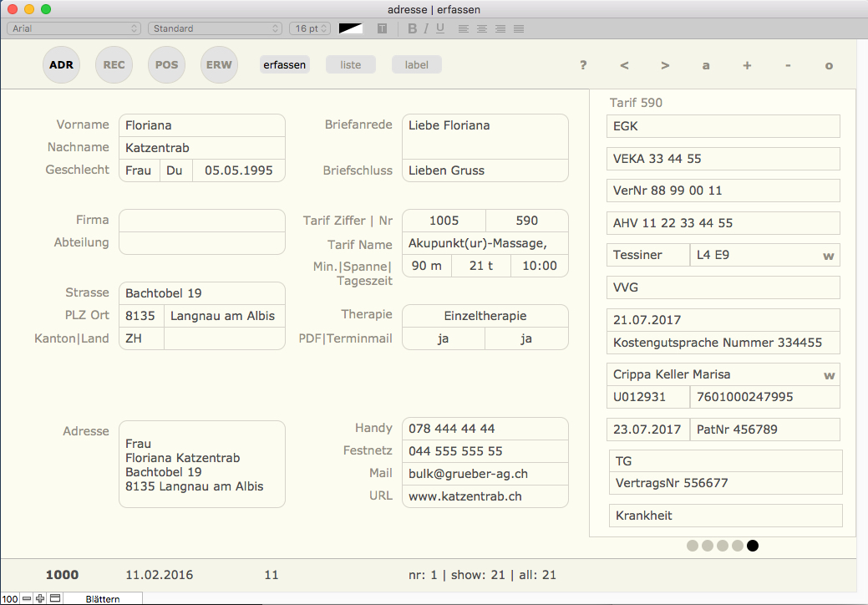Click the ADR round module button

point(61,65)
